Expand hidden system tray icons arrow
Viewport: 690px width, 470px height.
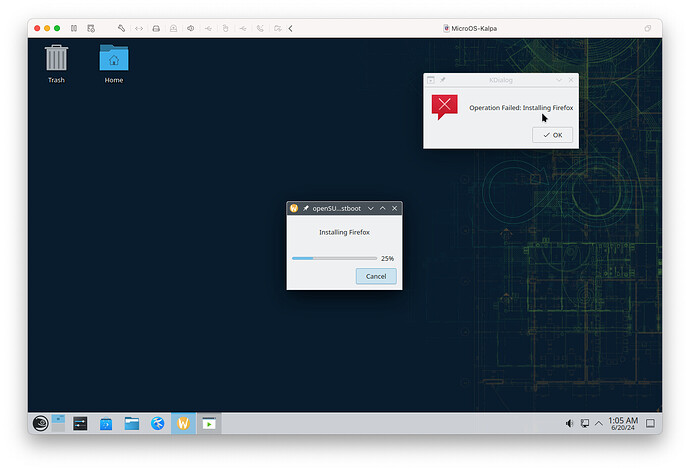[x=599, y=423]
